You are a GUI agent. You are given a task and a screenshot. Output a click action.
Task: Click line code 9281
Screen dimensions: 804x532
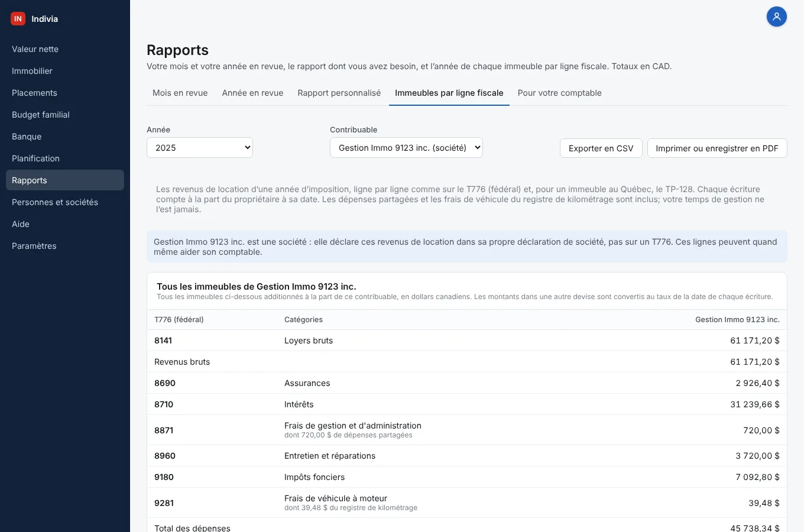point(164,503)
